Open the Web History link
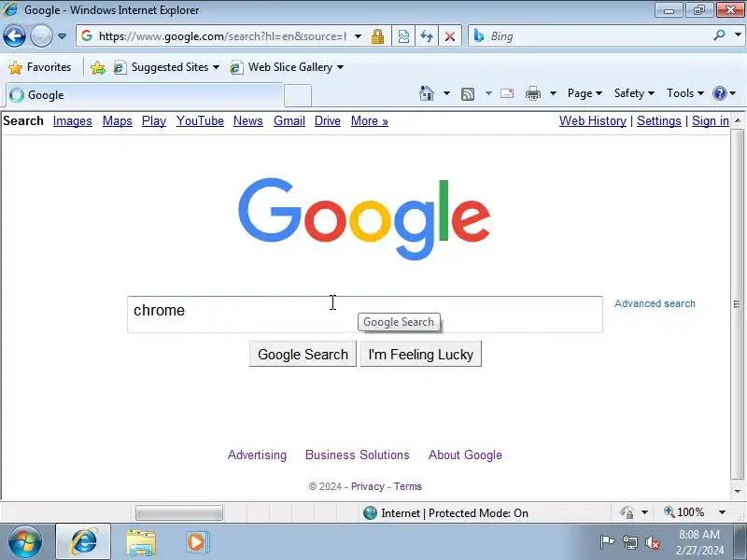The height and width of the screenshot is (560, 747). (x=593, y=121)
